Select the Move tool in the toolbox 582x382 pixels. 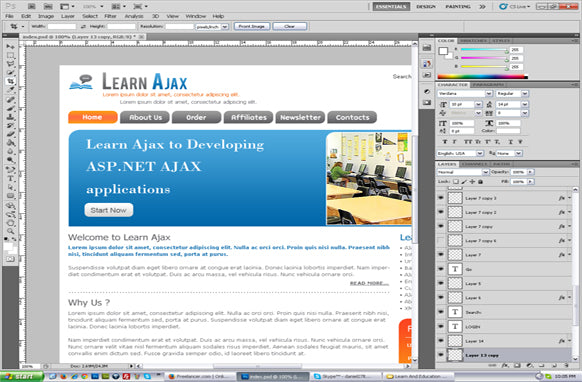[x=10, y=47]
